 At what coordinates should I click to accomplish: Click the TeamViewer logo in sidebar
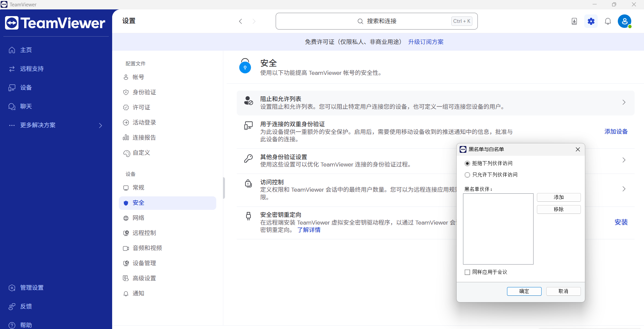coord(55,23)
